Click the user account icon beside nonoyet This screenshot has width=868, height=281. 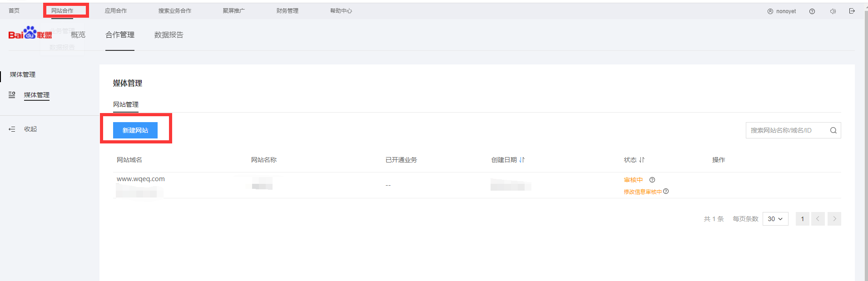tap(770, 11)
